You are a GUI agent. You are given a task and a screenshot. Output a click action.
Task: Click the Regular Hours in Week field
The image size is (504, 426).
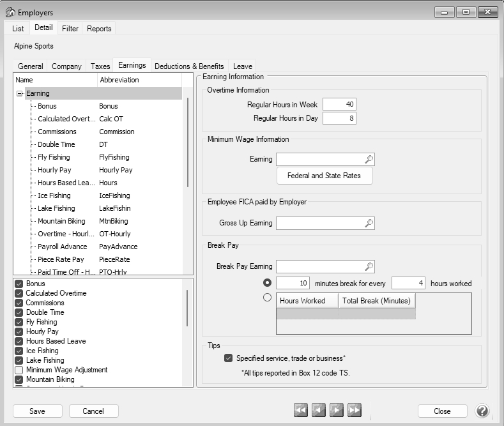tap(339, 105)
